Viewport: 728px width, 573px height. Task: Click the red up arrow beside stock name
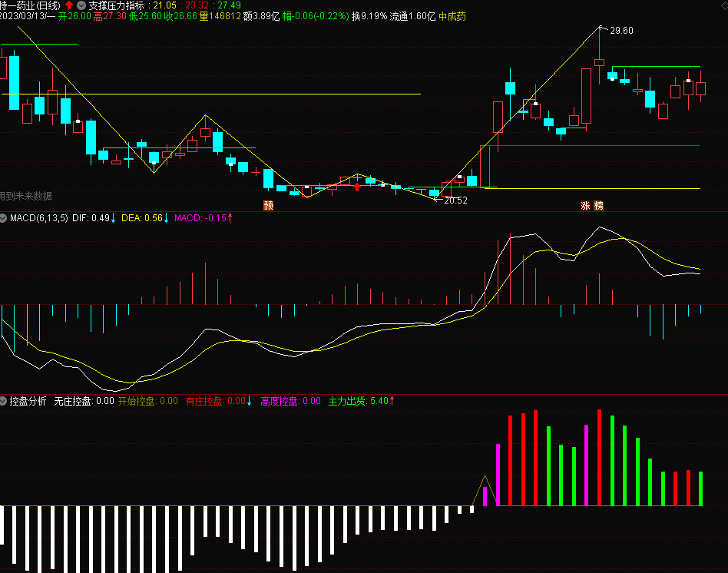click(x=69, y=5)
